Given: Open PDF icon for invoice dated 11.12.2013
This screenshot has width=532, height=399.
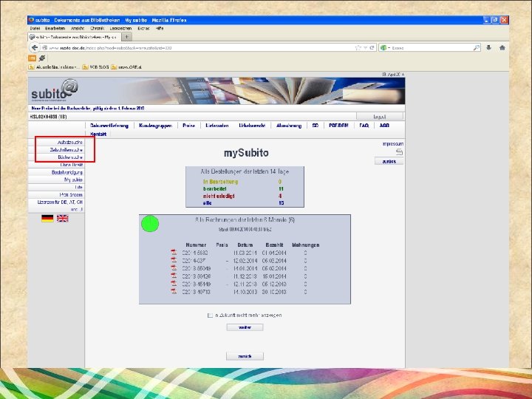Looking at the screenshot, I should click(x=174, y=276).
